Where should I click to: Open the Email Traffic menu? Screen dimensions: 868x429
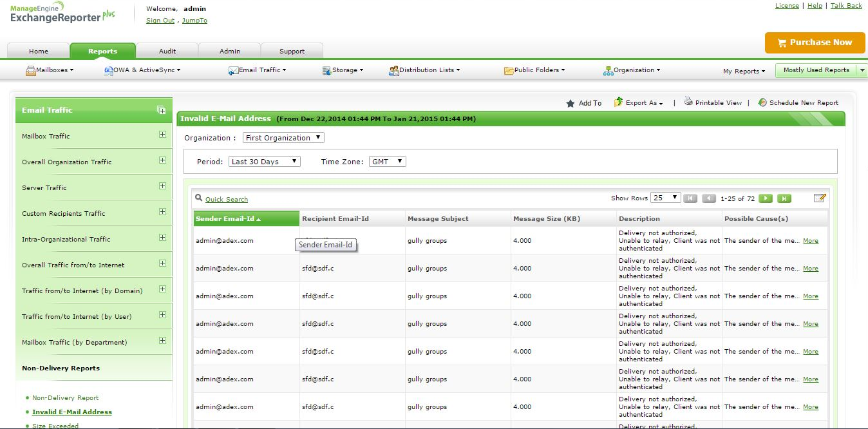[258, 70]
